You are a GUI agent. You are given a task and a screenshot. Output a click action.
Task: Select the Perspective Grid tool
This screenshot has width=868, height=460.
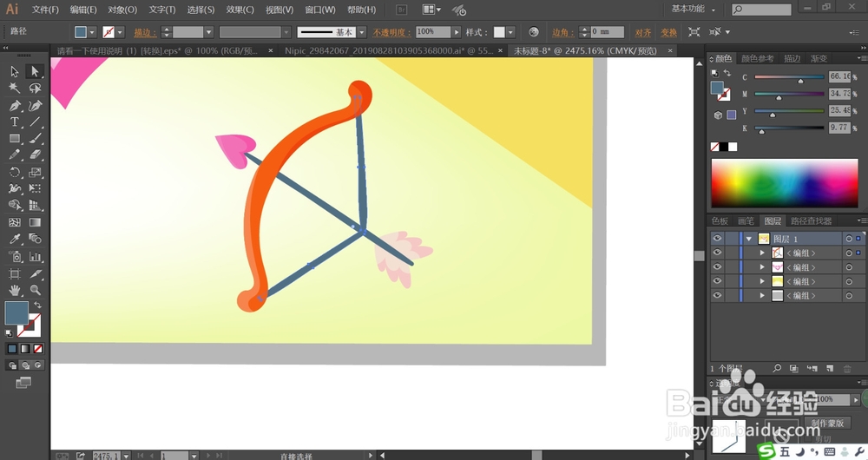coord(35,206)
